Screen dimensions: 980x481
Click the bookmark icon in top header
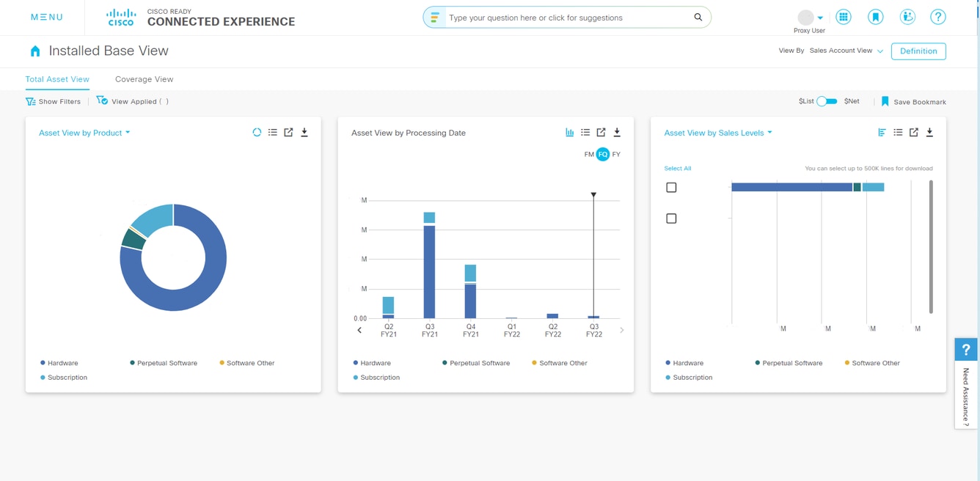(875, 17)
